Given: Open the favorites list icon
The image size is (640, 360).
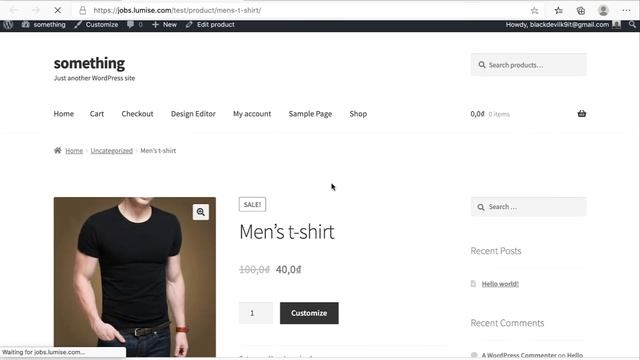Looking at the screenshot, I should pos(558,11).
